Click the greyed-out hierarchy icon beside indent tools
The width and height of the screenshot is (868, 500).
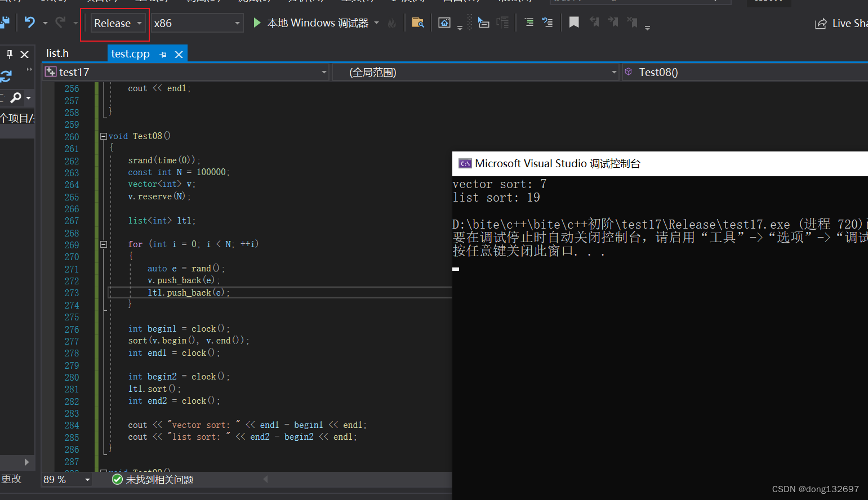click(502, 23)
